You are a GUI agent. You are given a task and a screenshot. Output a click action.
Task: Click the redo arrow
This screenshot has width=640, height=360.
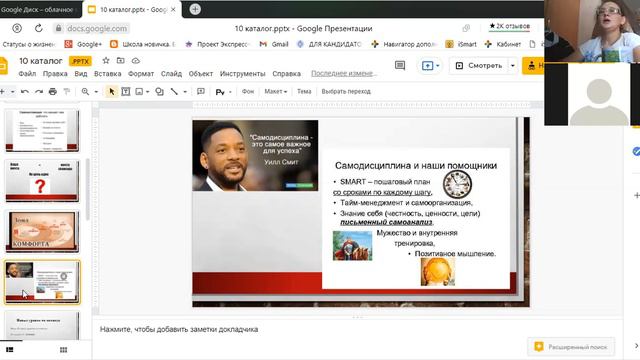[39, 91]
